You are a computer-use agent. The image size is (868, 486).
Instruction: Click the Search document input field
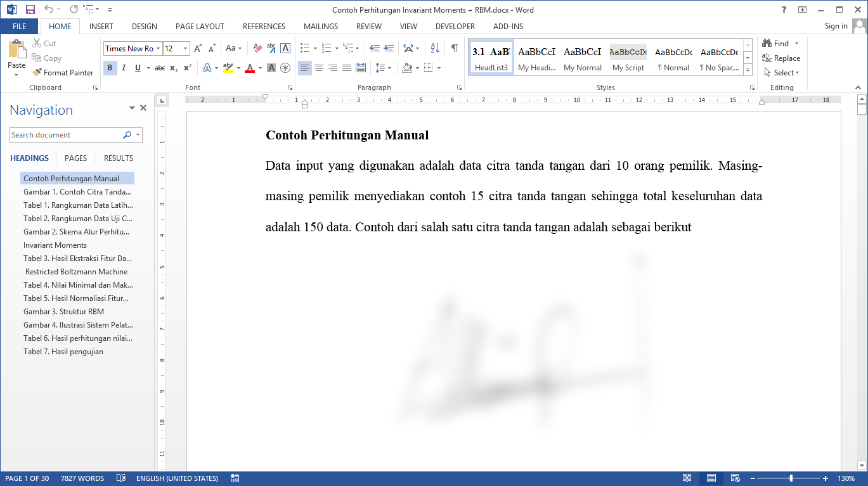pyautogui.click(x=65, y=135)
